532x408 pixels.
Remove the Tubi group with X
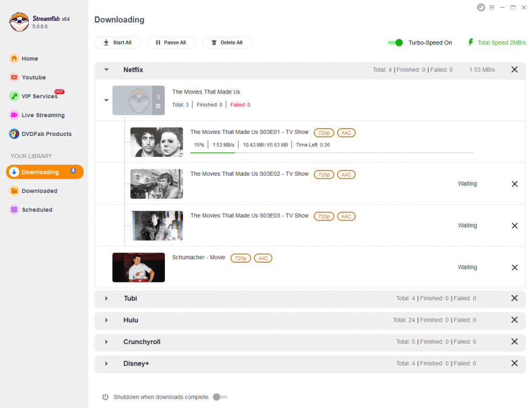(514, 298)
